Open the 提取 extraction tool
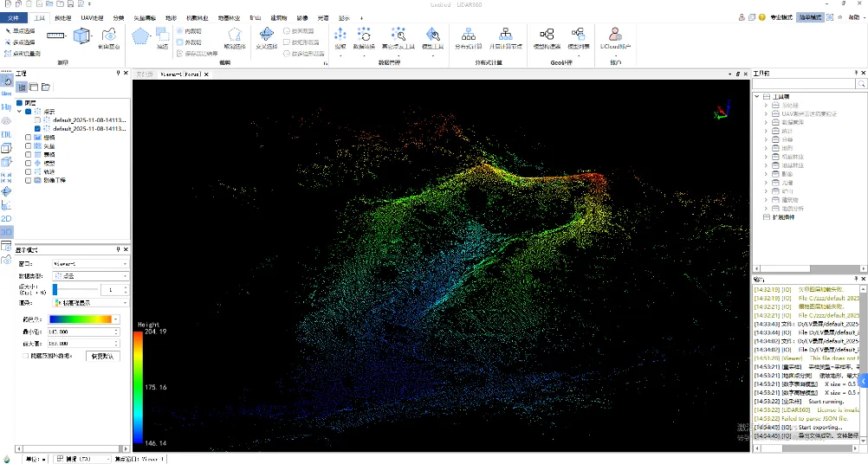 [340, 38]
